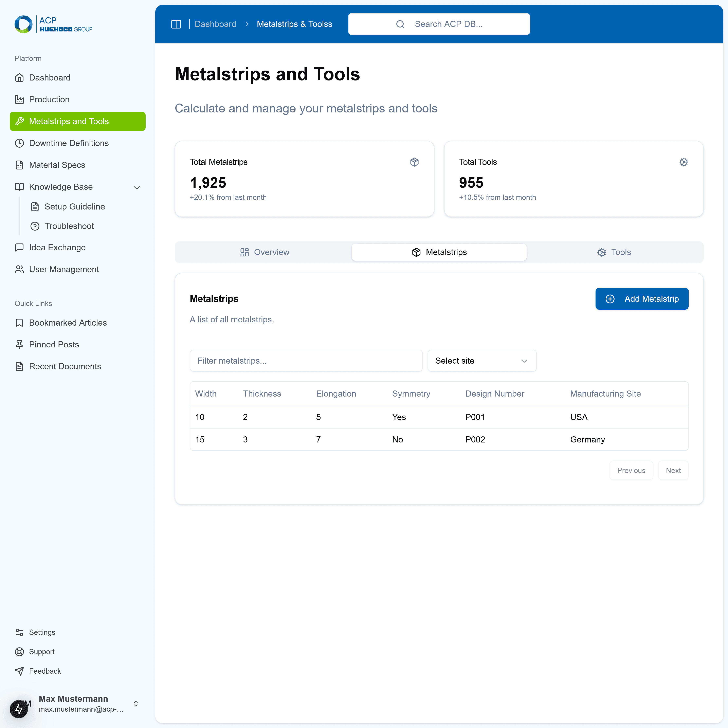
Task: Click the Next pagination button
Action: [673, 470]
